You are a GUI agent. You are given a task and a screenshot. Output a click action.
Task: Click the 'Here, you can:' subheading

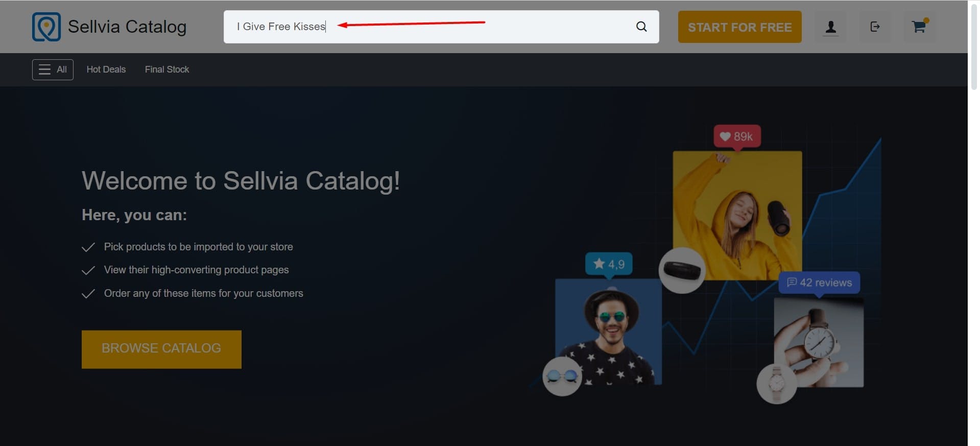pos(134,215)
